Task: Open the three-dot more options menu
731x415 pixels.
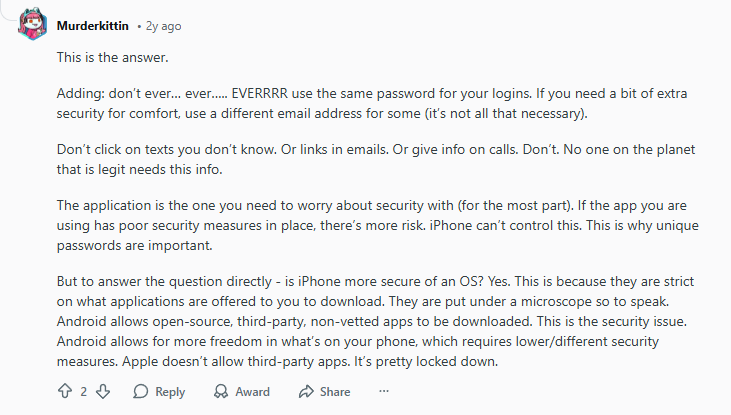Action: click(384, 392)
